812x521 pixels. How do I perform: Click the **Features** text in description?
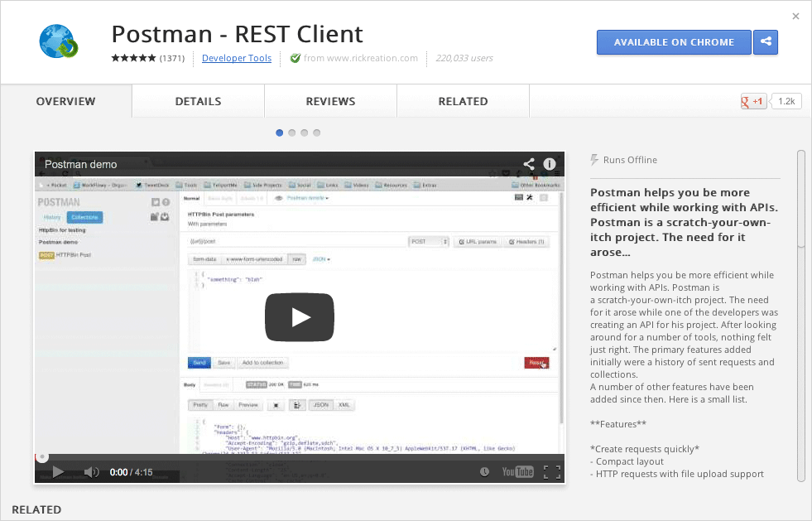[618, 424]
